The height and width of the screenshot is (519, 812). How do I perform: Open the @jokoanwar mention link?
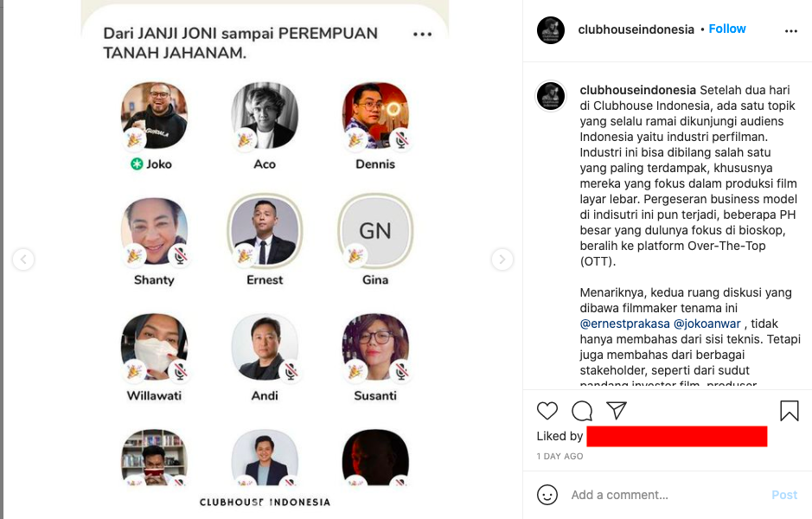707,324
